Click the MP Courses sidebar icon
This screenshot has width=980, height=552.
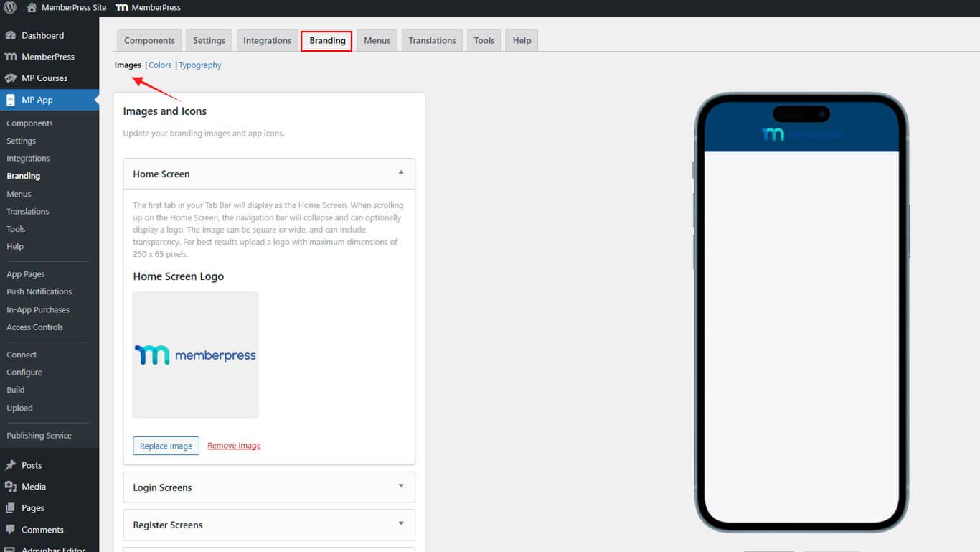(x=11, y=78)
